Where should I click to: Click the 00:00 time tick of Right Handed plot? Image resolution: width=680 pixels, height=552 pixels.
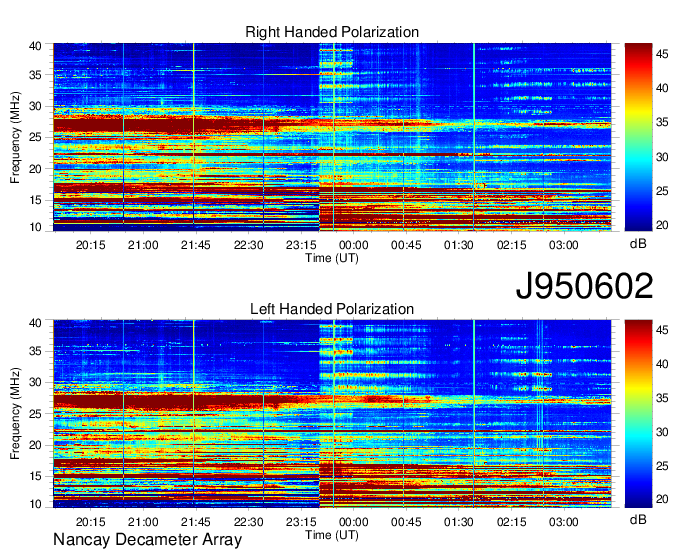pyautogui.click(x=353, y=245)
